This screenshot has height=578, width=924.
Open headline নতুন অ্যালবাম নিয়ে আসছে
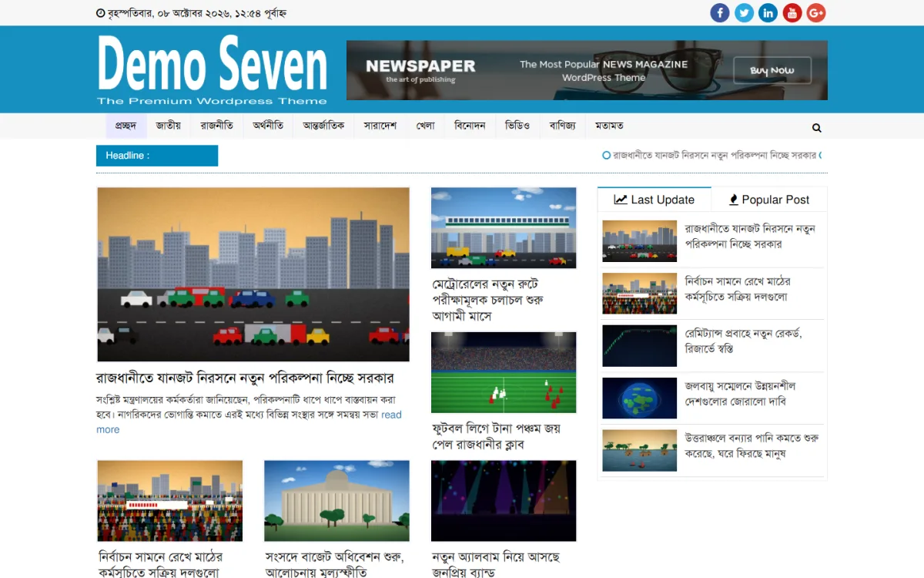[496, 564]
